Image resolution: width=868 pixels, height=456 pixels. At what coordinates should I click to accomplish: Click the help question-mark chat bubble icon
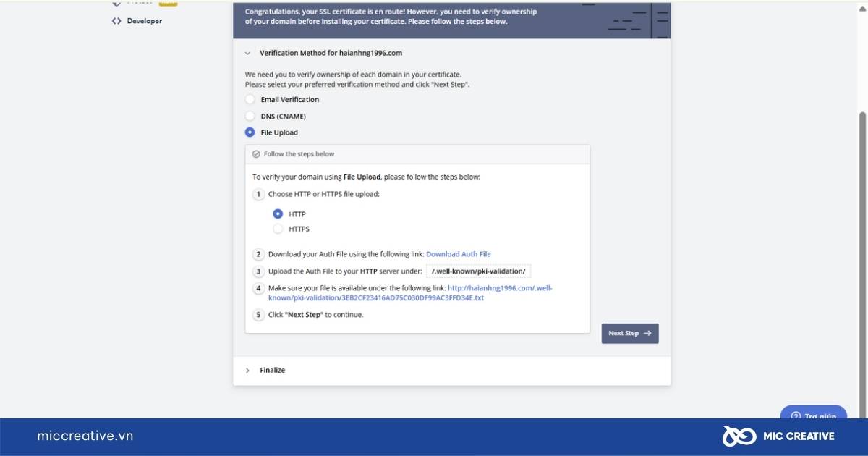(796, 416)
